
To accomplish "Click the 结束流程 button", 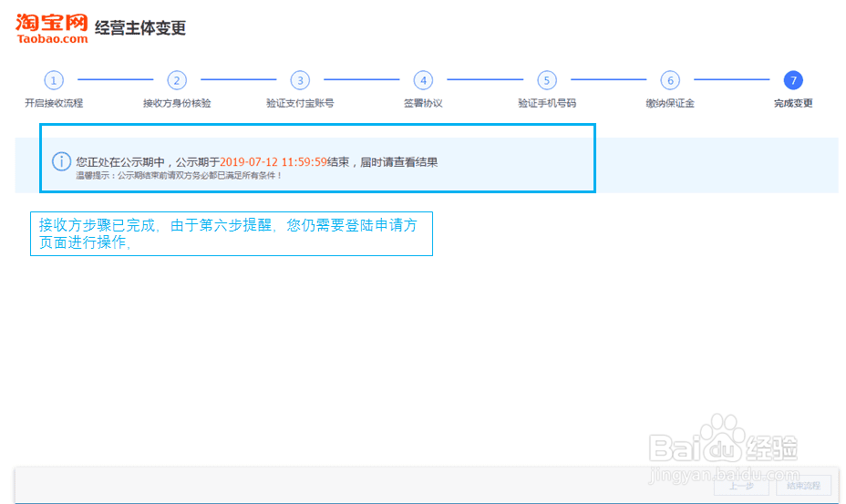I will (803, 486).
